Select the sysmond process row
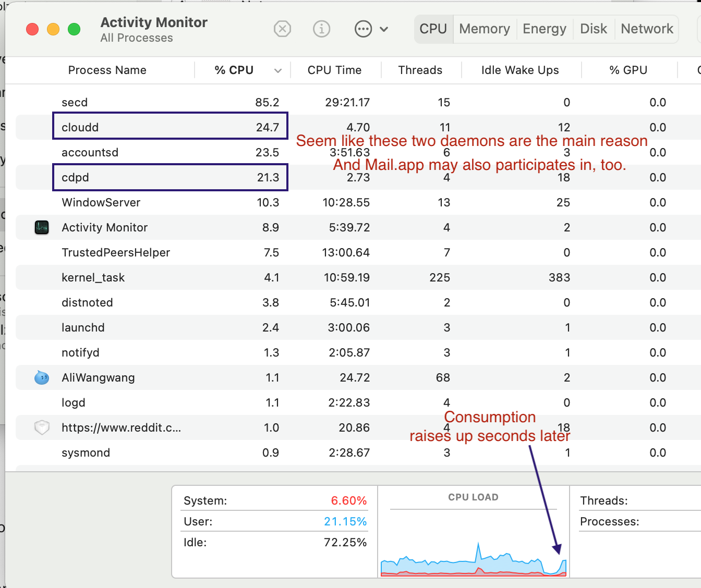Screen dimensions: 701x588 (358, 452)
